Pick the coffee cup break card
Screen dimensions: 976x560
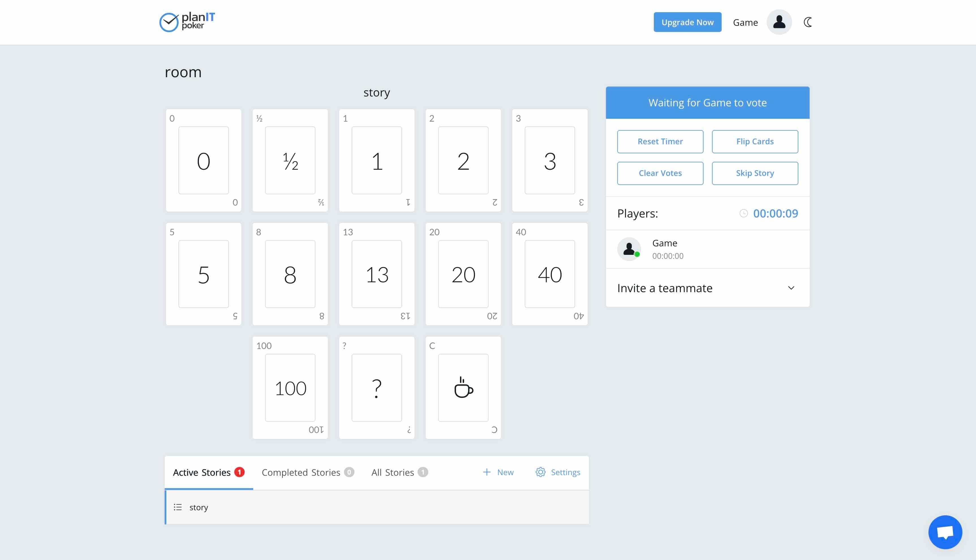coord(463,387)
